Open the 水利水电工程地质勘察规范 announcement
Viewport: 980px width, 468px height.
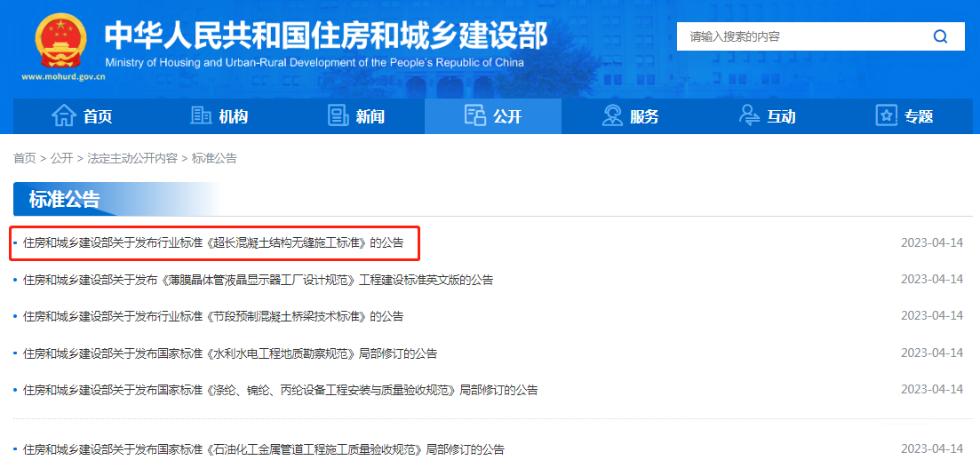coord(230,353)
